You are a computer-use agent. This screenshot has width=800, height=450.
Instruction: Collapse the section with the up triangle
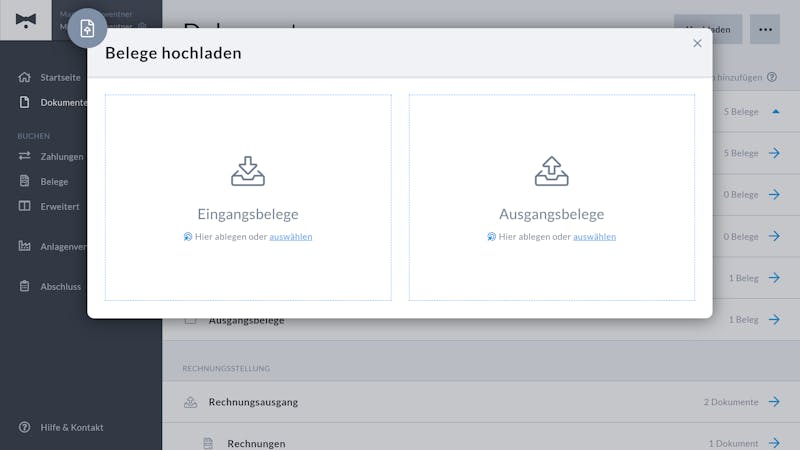tap(776, 111)
